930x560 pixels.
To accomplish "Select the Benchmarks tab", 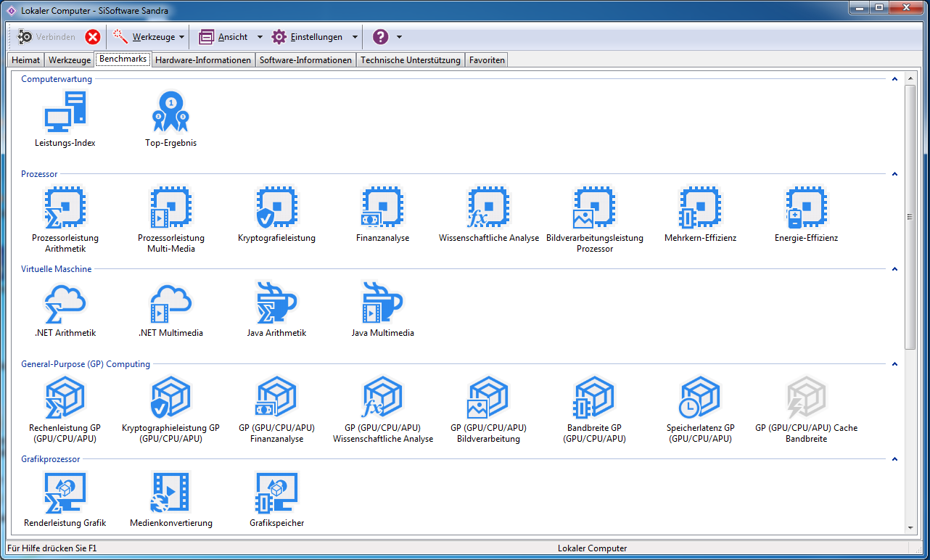I will coord(123,59).
